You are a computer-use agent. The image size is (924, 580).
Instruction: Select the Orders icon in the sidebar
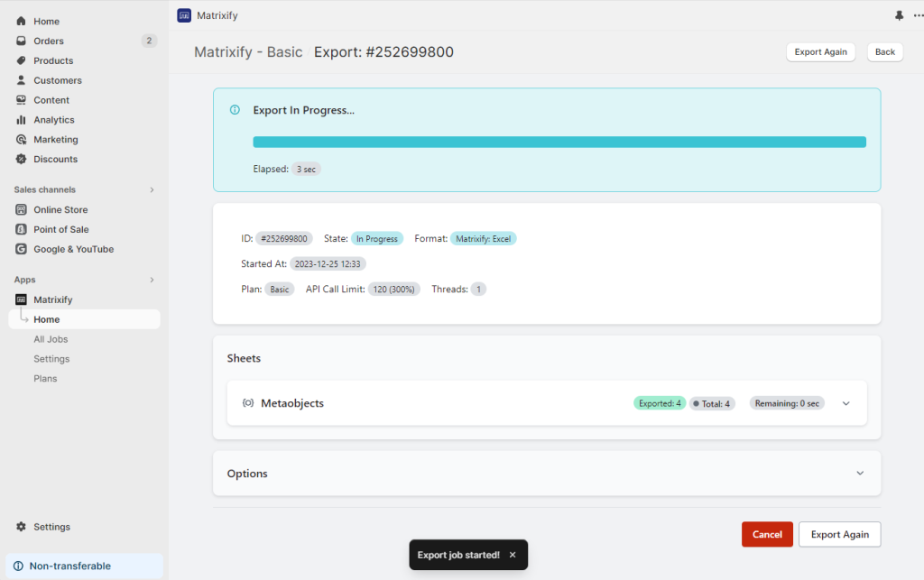tap(20, 40)
